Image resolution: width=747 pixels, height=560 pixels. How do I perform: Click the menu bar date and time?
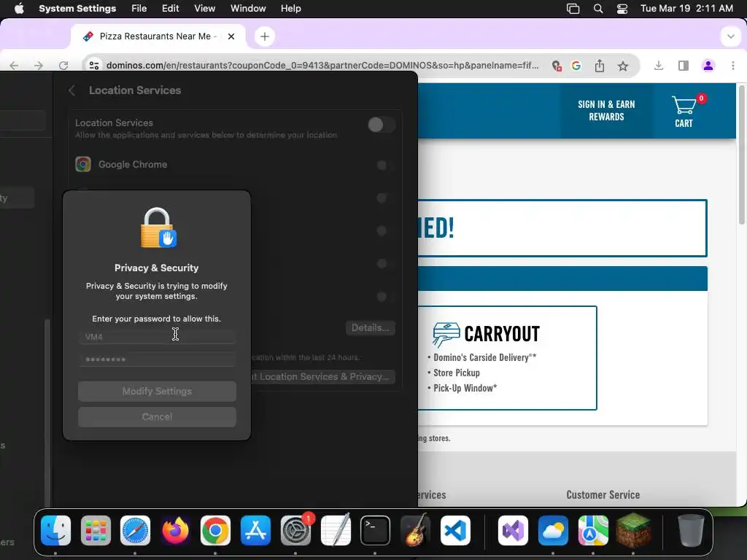(686, 9)
